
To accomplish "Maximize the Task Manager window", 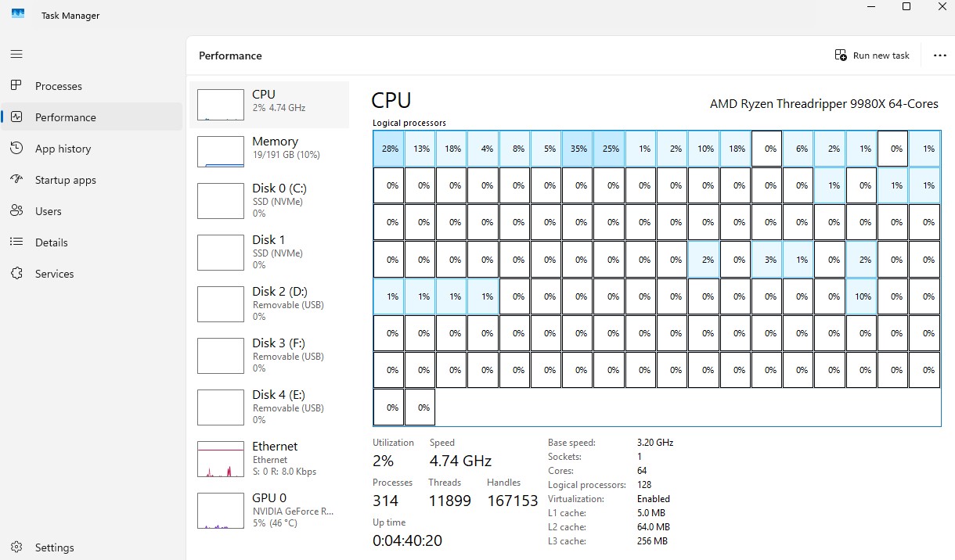I will coord(906,6).
